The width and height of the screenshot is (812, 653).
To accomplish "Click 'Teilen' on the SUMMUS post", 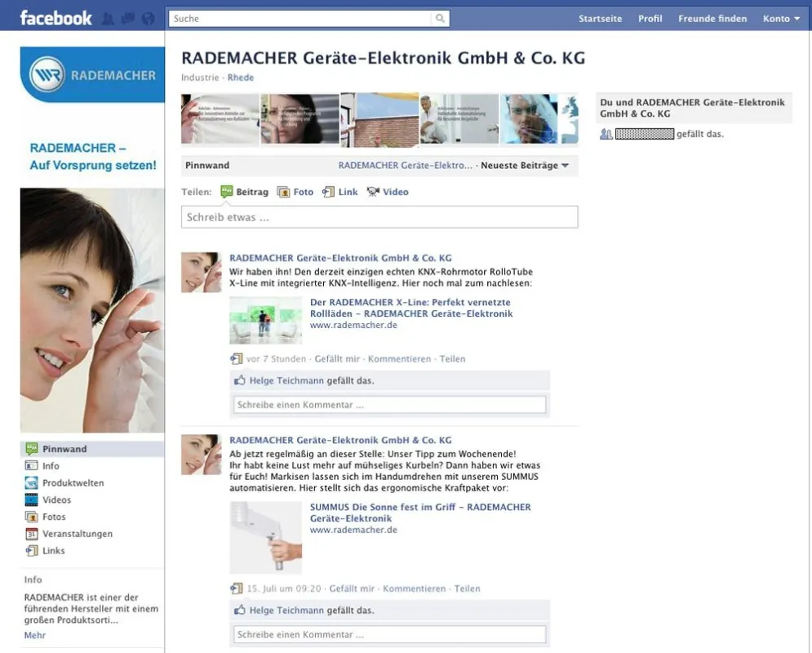I will coord(467,589).
